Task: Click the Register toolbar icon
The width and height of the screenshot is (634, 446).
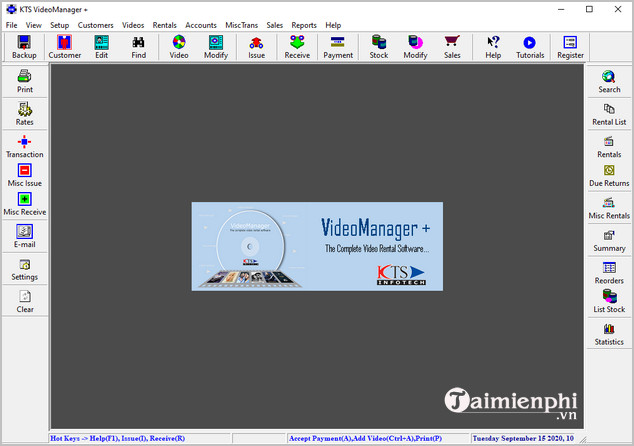Action: click(x=571, y=47)
